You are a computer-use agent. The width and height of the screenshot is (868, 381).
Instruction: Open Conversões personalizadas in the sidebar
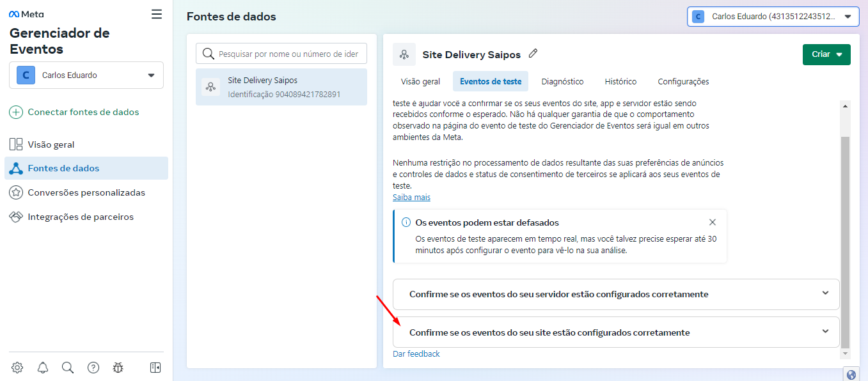pyautogui.click(x=86, y=192)
